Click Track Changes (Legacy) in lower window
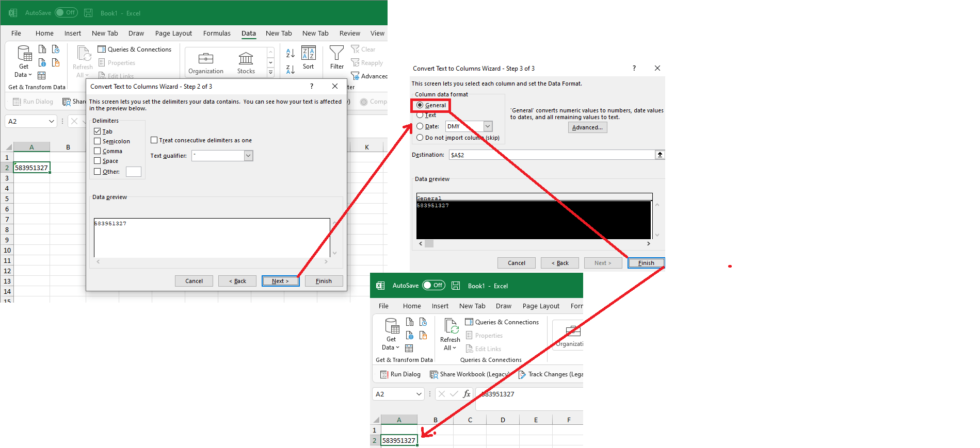The width and height of the screenshot is (980, 448). point(550,374)
